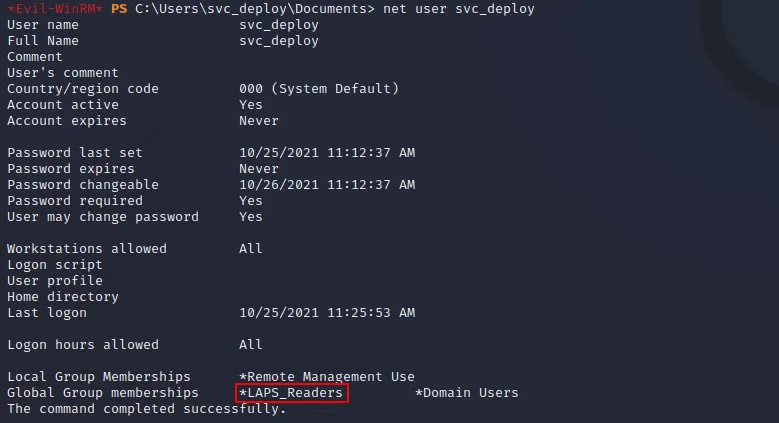
Task: Click the *Remote Management Use membership
Action: tap(326, 377)
